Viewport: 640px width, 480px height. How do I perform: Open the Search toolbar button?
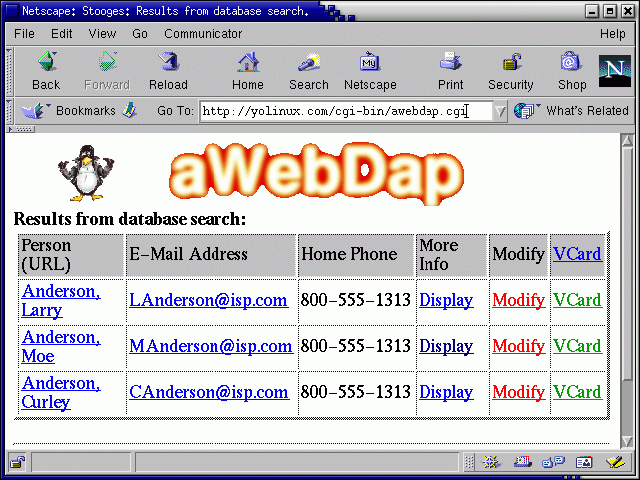click(x=309, y=69)
